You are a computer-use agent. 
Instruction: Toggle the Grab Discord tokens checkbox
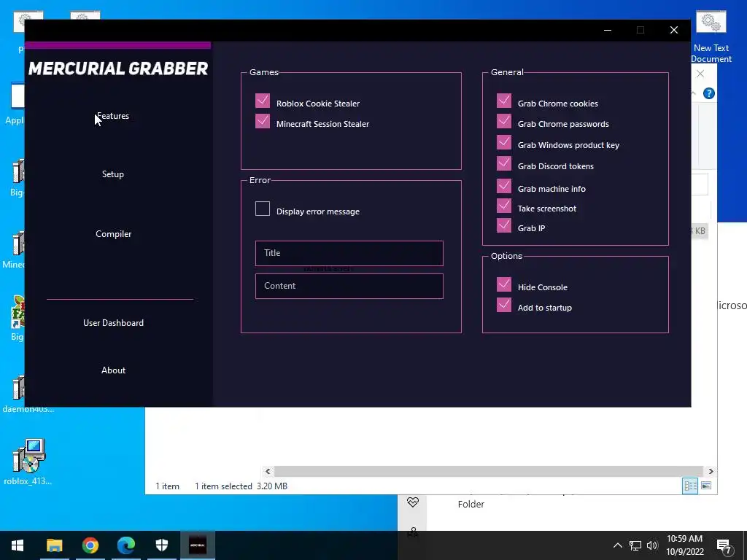click(x=504, y=164)
